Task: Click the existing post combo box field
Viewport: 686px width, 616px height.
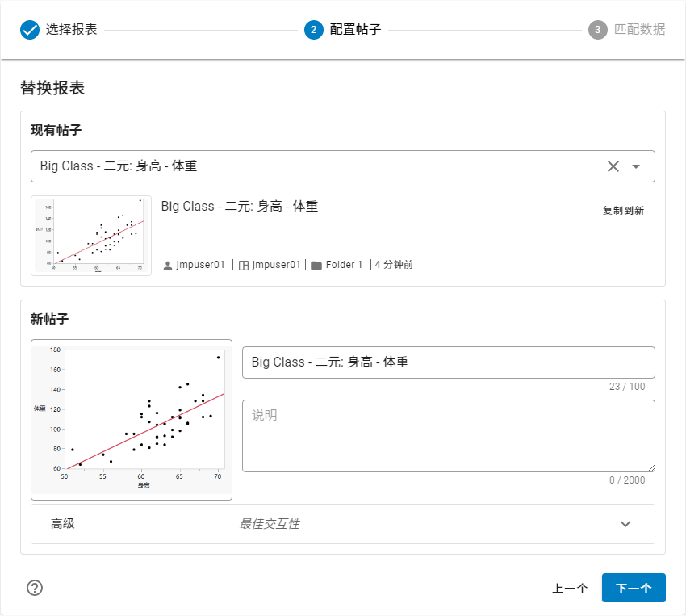Action: pyautogui.click(x=315, y=166)
